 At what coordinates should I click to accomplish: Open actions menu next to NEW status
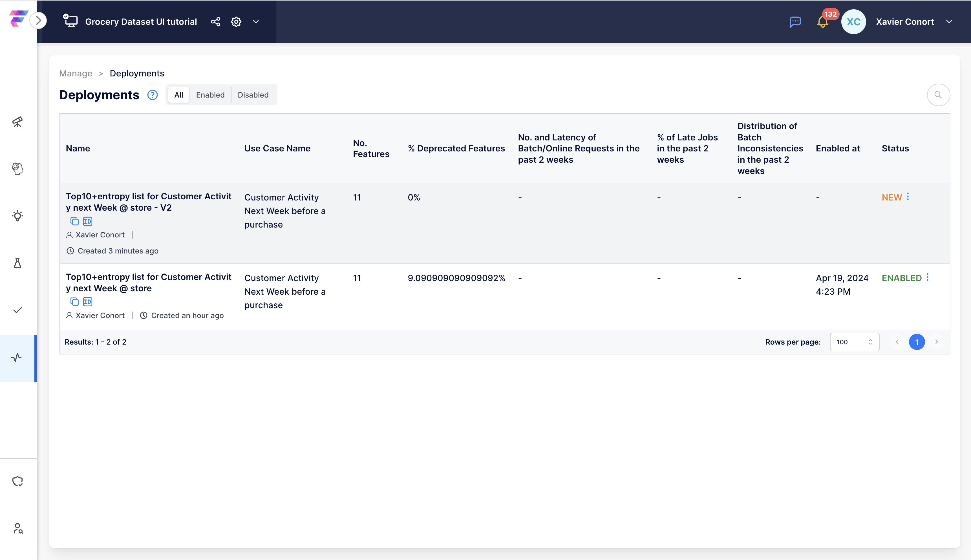tap(908, 197)
